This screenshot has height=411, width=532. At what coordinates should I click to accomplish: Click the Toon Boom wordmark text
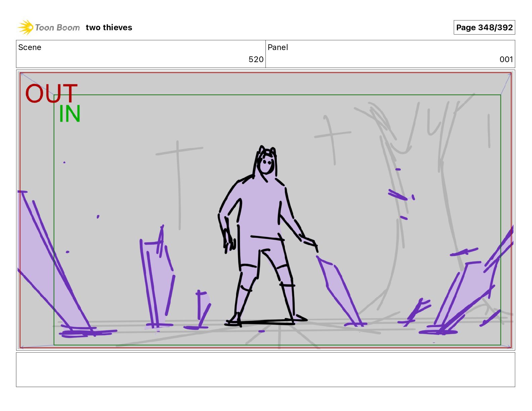point(57,28)
